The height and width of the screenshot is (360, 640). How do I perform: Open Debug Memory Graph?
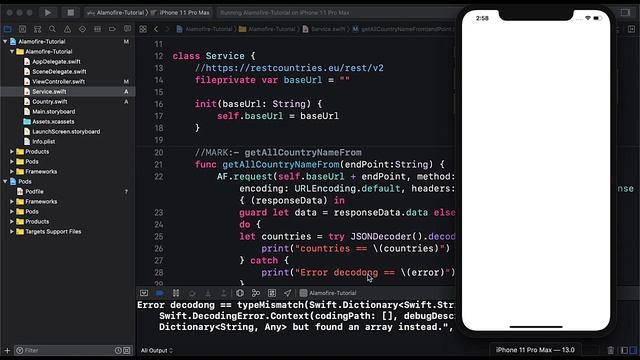(x=256, y=293)
